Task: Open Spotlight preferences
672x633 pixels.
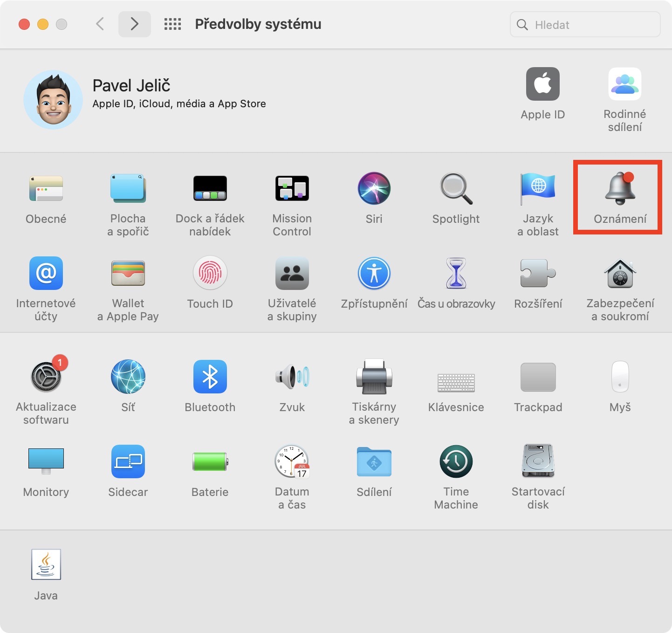Action: click(456, 189)
